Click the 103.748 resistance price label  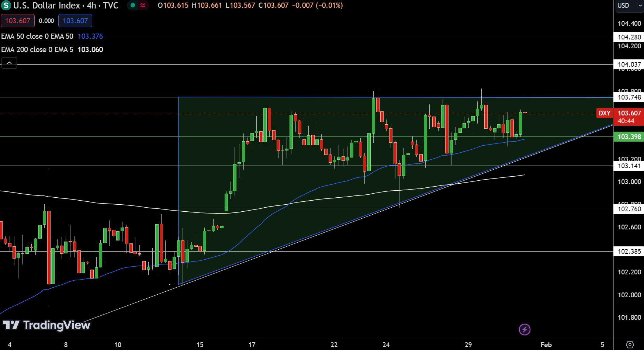(x=629, y=97)
